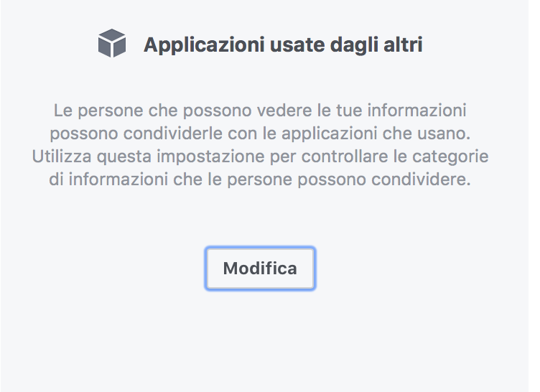
Task: Click the word 'Utilizza' in the description
Action: tap(62, 157)
